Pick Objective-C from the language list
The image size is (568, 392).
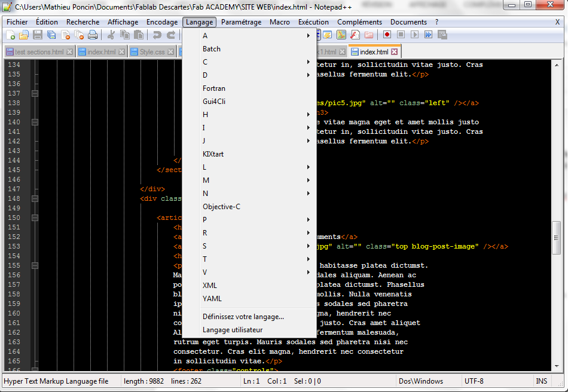[249, 207]
